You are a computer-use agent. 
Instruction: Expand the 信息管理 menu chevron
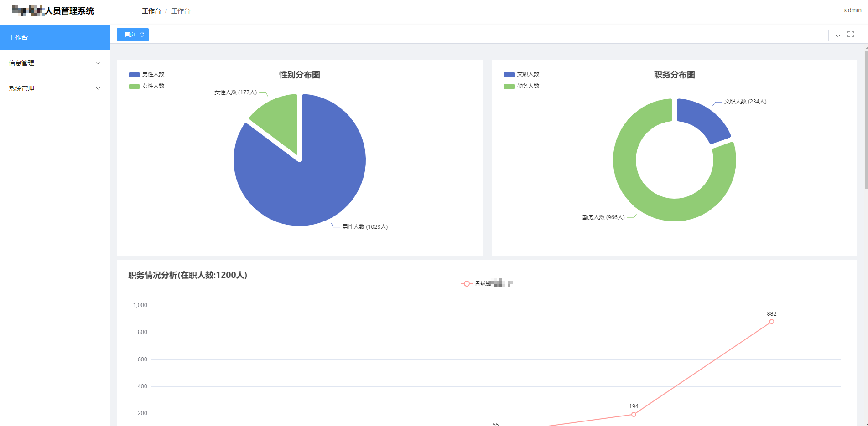(x=98, y=63)
